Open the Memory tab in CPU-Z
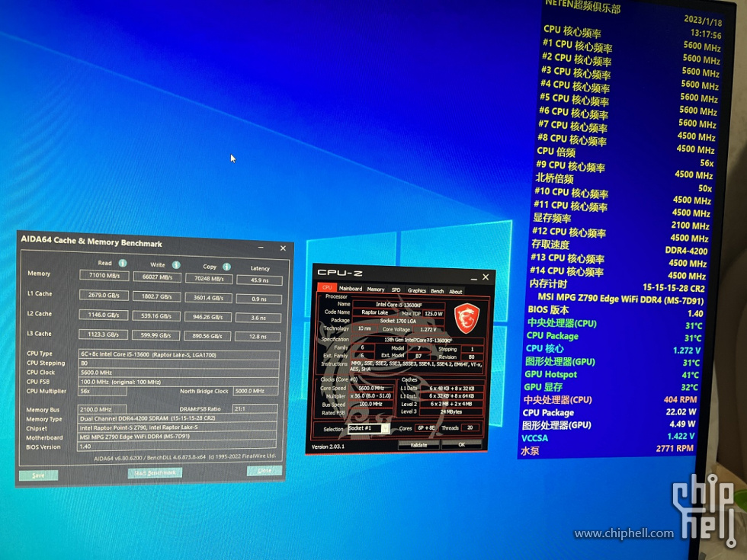The height and width of the screenshot is (560, 747). pyautogui.click(x=375, y=289)
